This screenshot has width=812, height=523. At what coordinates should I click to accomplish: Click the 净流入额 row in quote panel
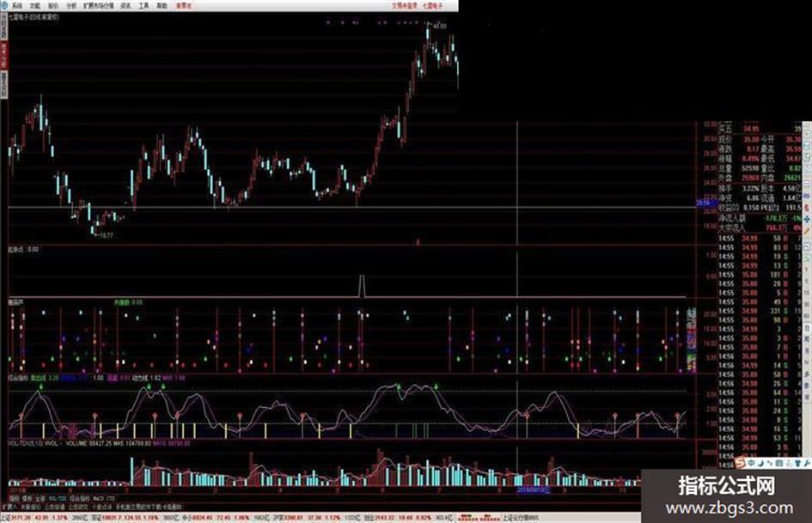[x=760, y=218]
